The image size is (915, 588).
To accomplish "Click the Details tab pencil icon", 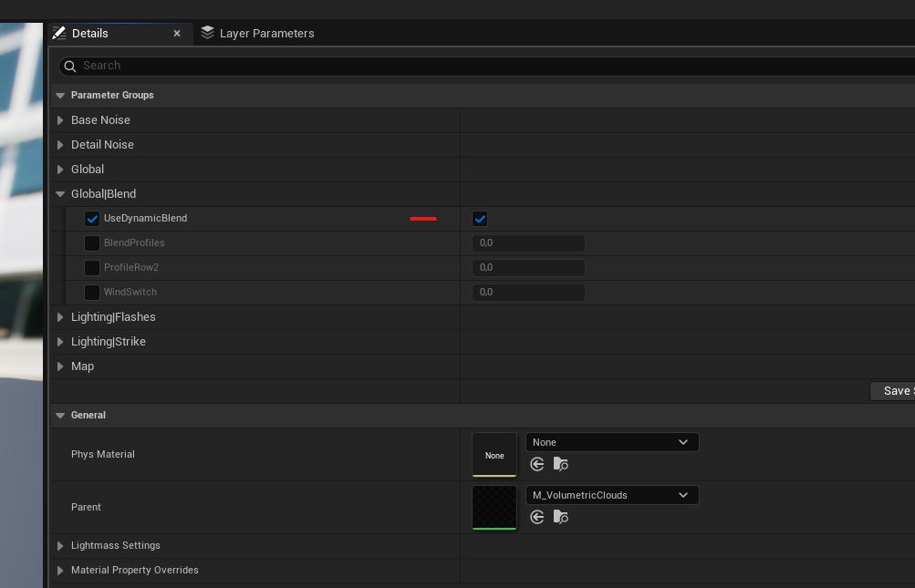I will (59, 33).
